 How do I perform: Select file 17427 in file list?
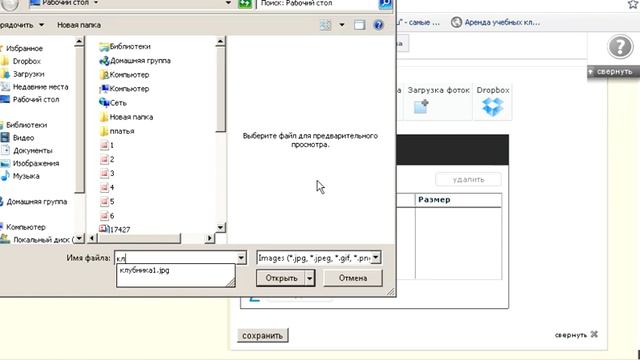point(115,229)
